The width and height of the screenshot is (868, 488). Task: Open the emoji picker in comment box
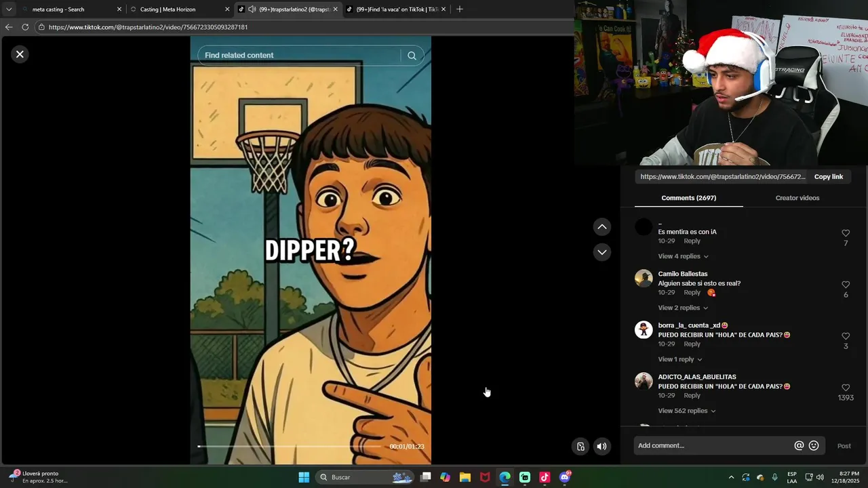(x=814, y=445)
